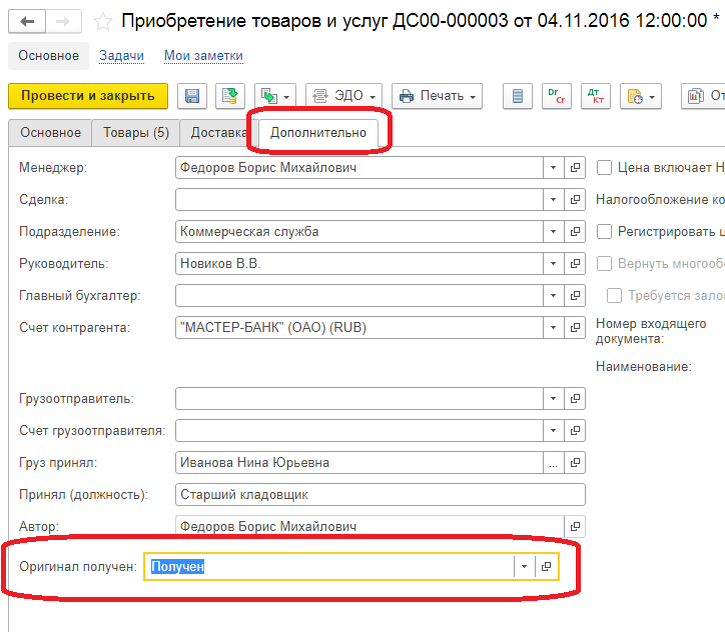Image resolution: width=725 pixels, height=632 pixels.
Task: Toggle the Требуется залог checkbox
Action: click(x=614, y=296)
